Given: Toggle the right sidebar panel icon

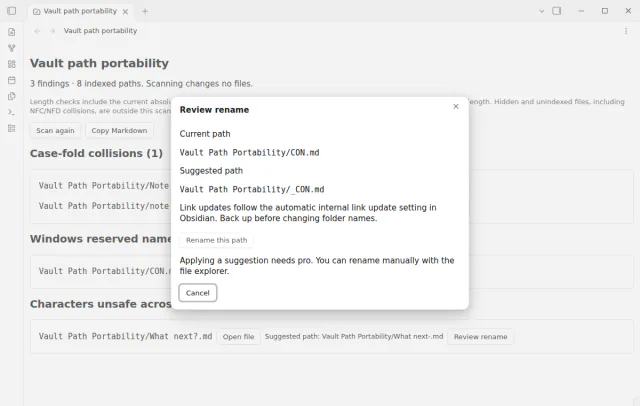Looking at the screenshot, I should pos(557,11).
